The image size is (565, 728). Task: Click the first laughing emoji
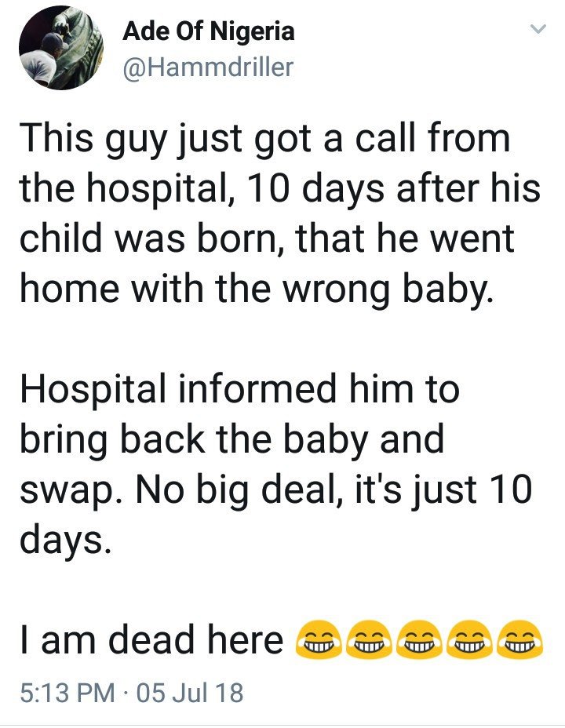[319, 640]
